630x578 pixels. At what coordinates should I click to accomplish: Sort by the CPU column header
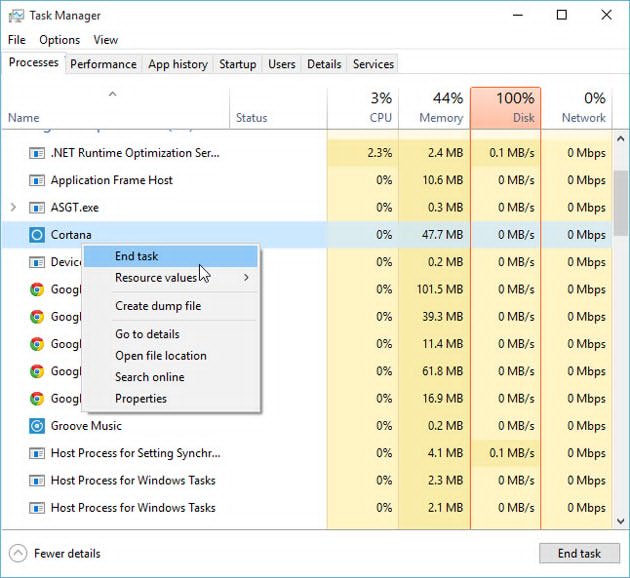coord(362,108)
